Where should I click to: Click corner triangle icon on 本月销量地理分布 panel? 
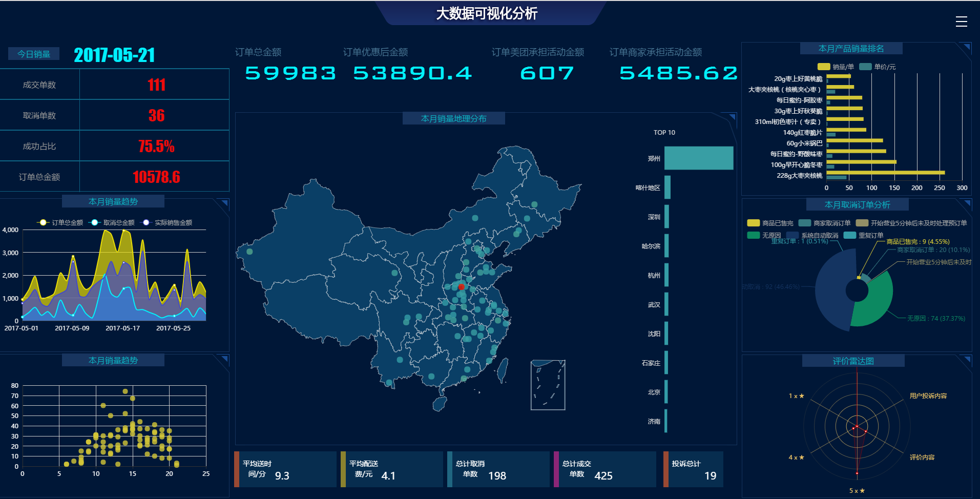click(732, 117)
